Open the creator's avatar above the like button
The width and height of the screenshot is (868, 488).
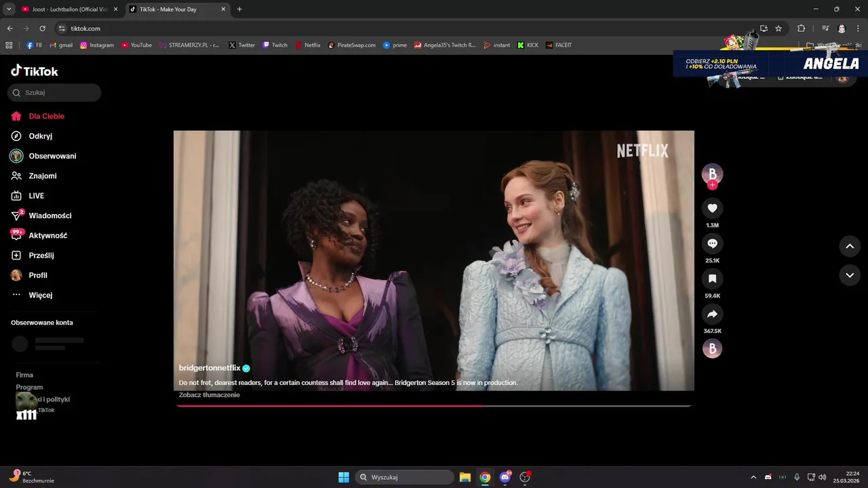pos(712,174)
